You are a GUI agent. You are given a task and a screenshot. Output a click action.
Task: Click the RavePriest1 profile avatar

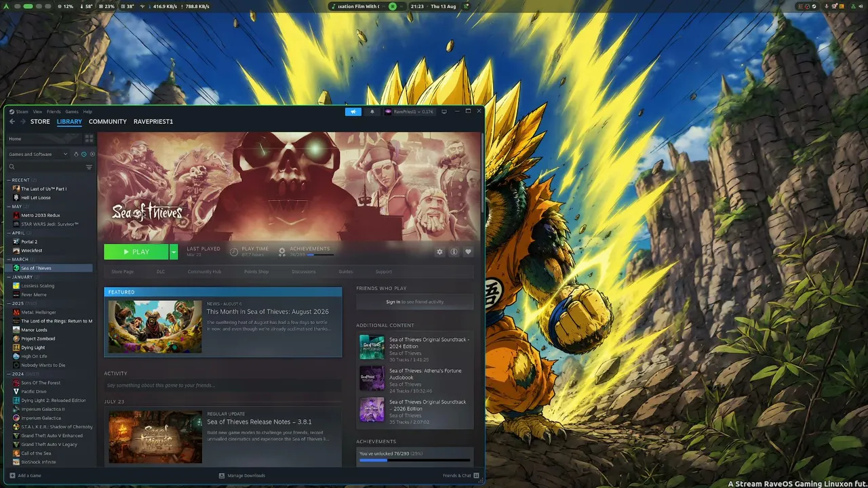tap(389, 111)
